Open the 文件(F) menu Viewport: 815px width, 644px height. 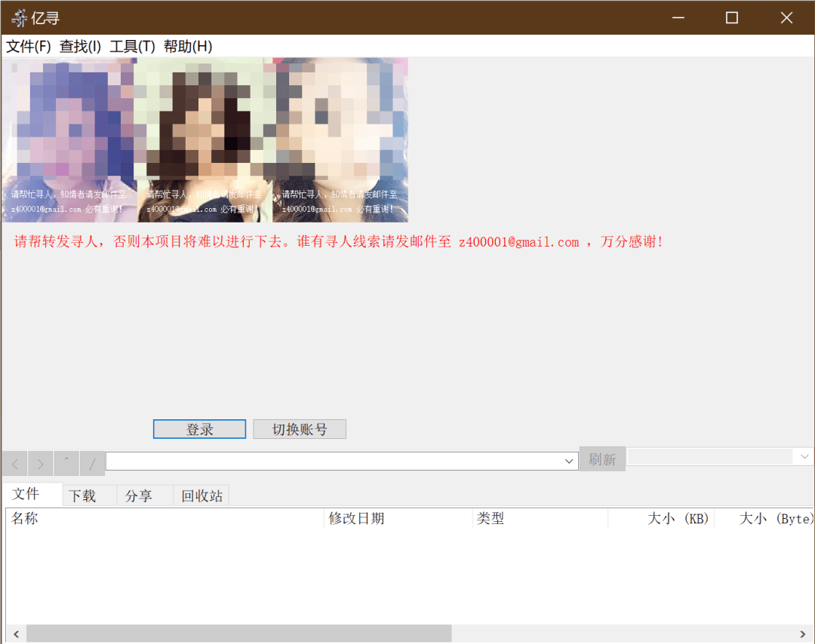pos(29,46)
